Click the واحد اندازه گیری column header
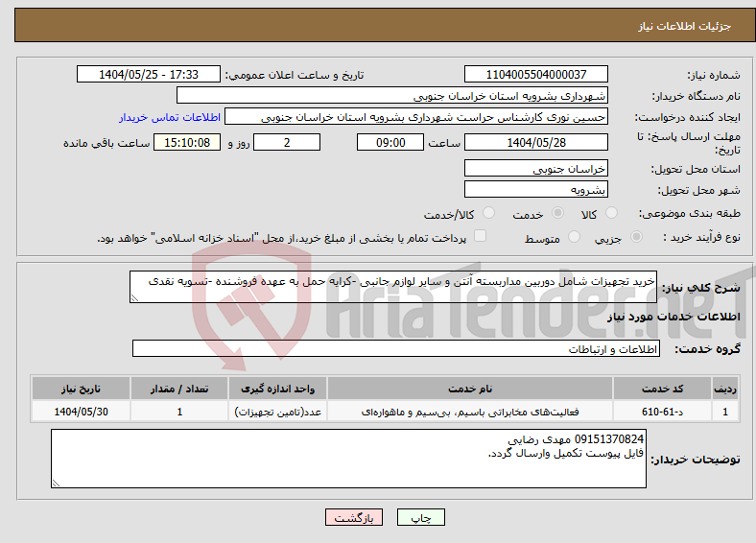This screenshot has height=543, width=756. (277, 389)
